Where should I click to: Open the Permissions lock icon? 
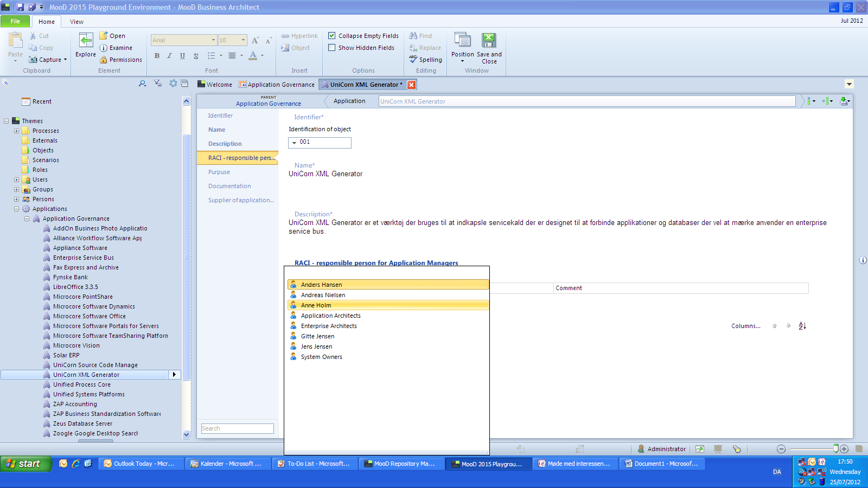104,60
